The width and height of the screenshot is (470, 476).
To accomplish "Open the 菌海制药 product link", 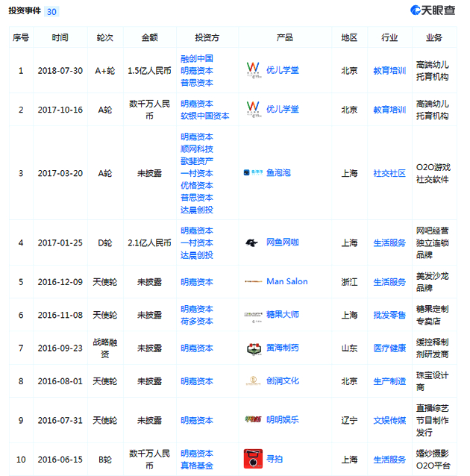I will tap(282, 348).
